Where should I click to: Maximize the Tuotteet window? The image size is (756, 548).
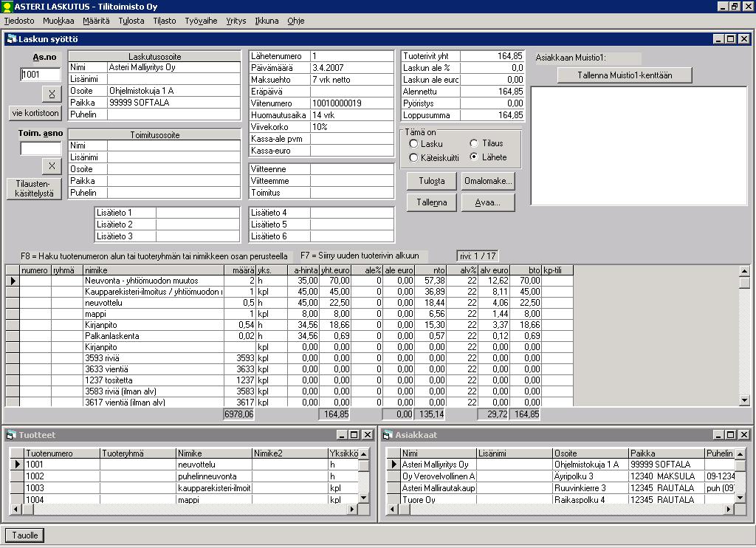click(x=354, y=435)
